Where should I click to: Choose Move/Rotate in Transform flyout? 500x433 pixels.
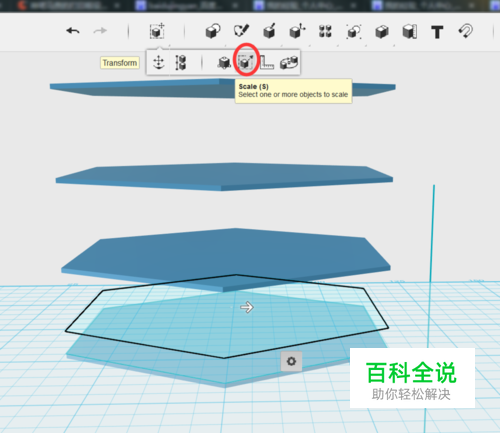(x=159, y=62)
